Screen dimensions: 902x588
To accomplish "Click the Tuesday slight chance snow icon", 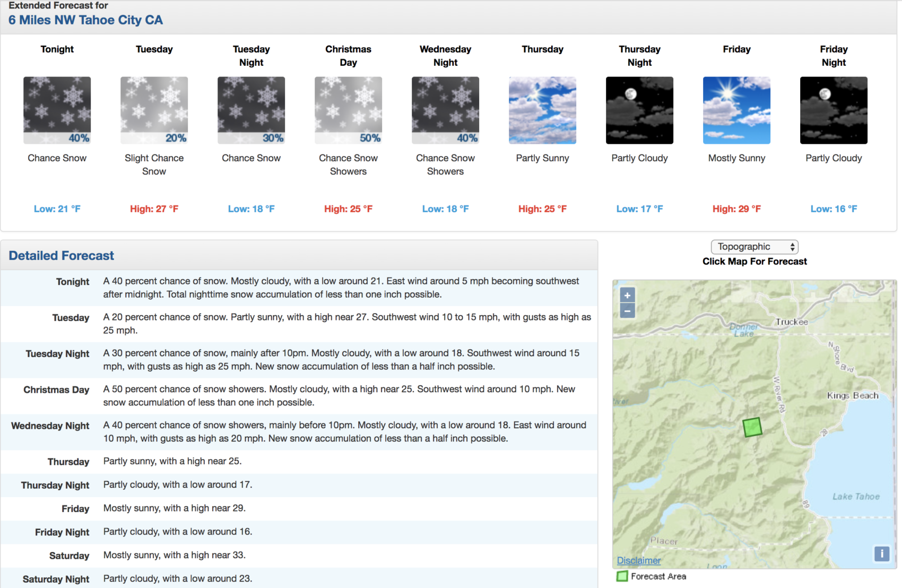I will [154, 110].
